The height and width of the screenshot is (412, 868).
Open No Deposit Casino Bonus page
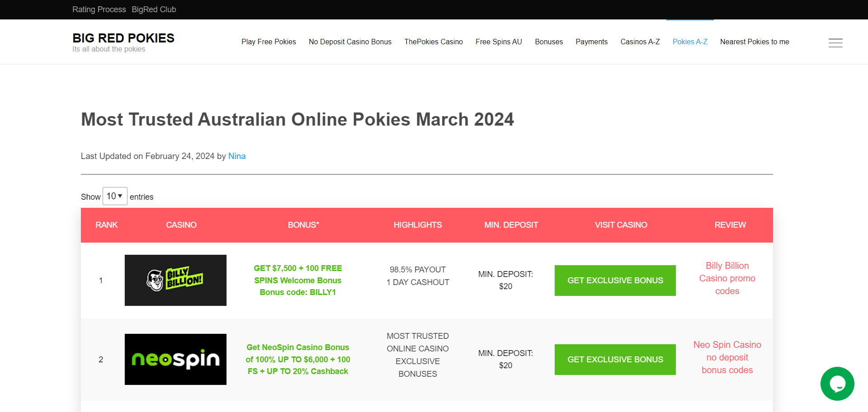(350, 42)
